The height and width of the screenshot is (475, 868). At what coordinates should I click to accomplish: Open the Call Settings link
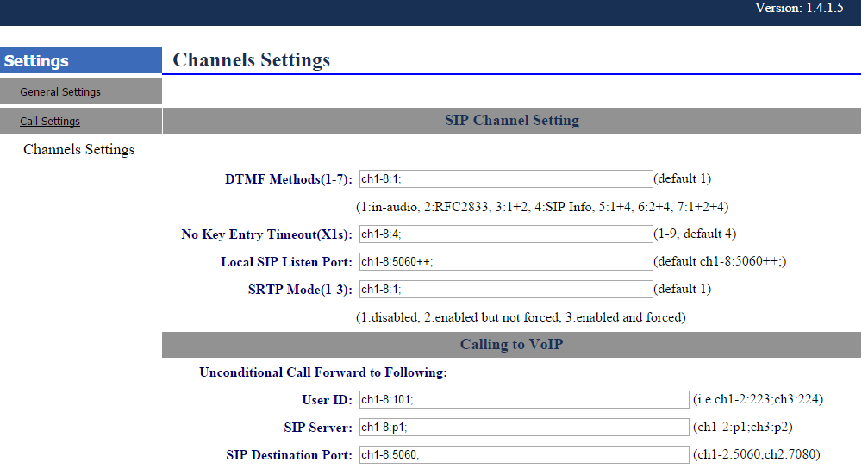pyautogui.click(x=50, y=122)
